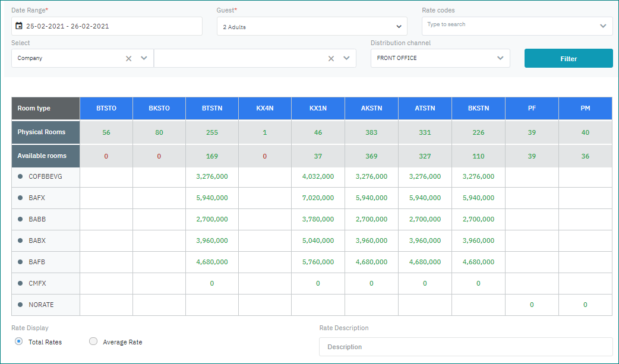Click COFBBEVG rate 3,276,000 under BTSTN
The width and height of the screenshot is (619, 364).
[211, 176]
